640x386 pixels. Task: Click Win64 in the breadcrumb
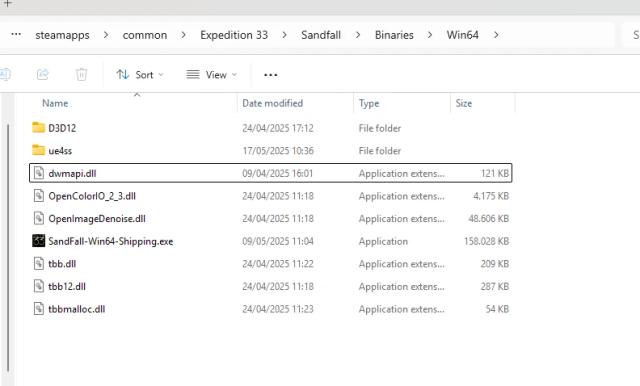pyautogui.click(x=462, y=35)
